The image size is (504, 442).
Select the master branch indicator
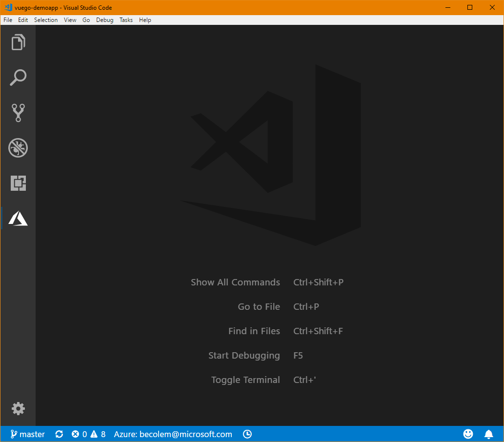27,434
